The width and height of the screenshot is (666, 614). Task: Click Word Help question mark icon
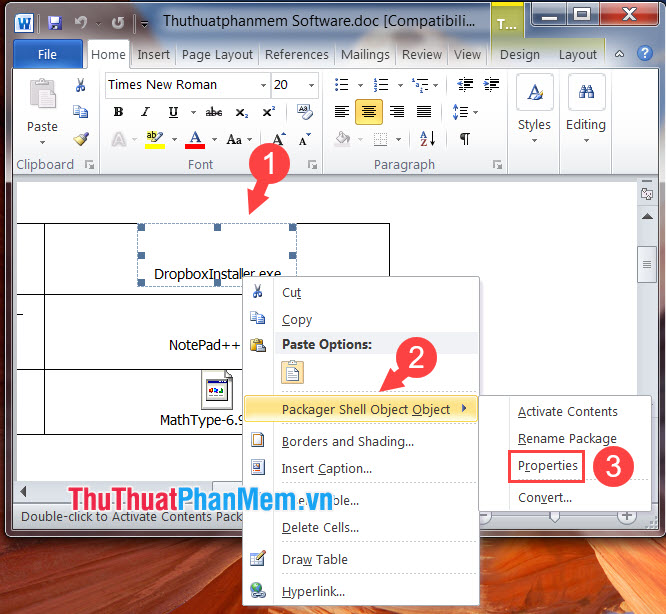point(644,54)
